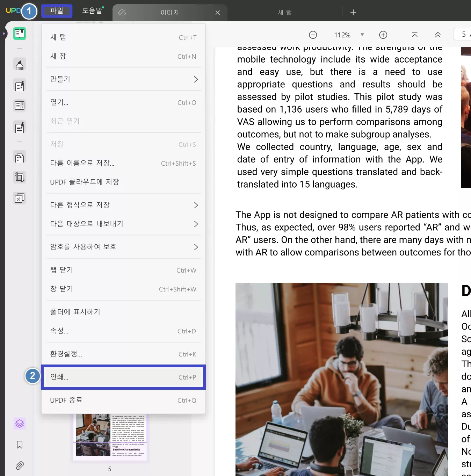Choose 새 창 menu entry

pyautogui.click(x=123, y=56)
